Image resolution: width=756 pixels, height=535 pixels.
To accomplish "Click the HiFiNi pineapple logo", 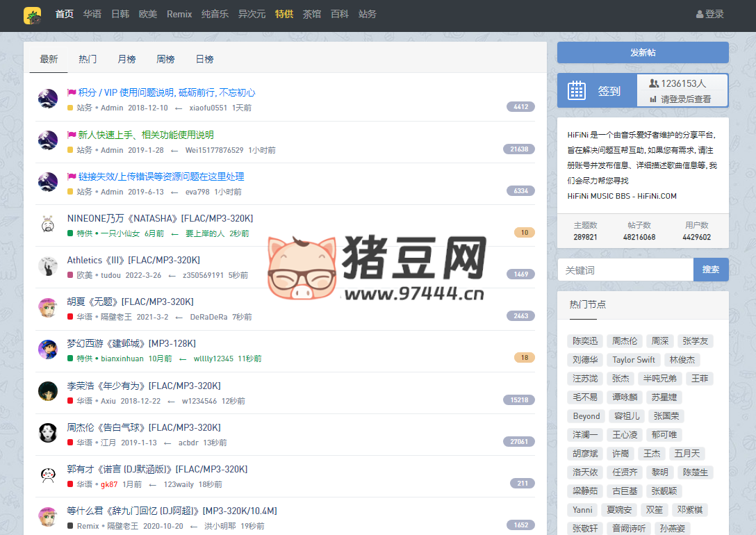I will (x=33, y=15).
